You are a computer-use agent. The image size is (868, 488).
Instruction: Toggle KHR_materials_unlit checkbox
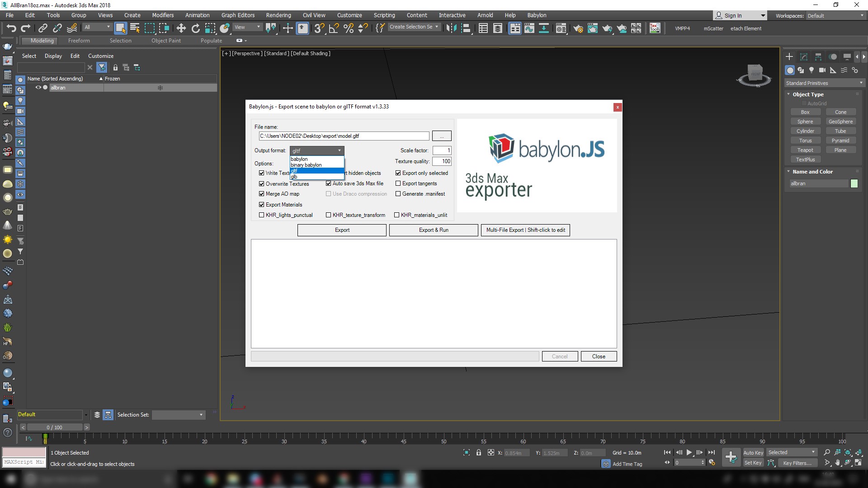tap(397, 215)
